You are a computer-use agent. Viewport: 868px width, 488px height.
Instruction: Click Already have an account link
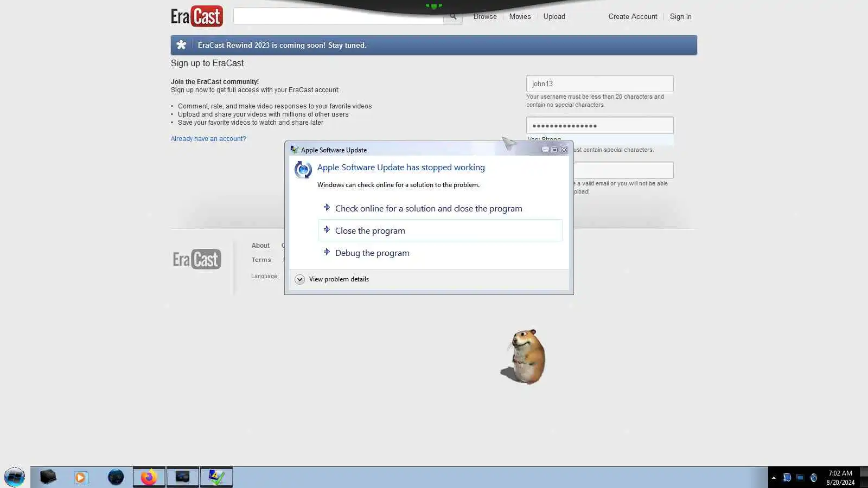pos(208,139)
